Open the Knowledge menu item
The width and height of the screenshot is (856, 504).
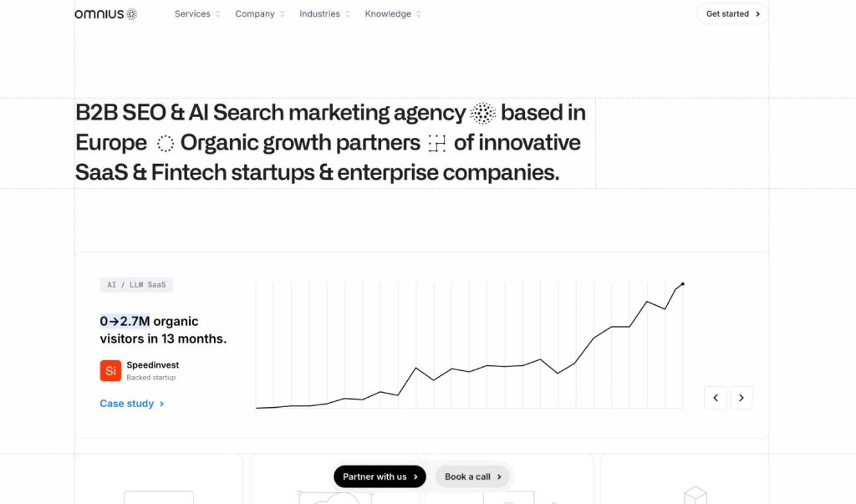click(392, 13)
